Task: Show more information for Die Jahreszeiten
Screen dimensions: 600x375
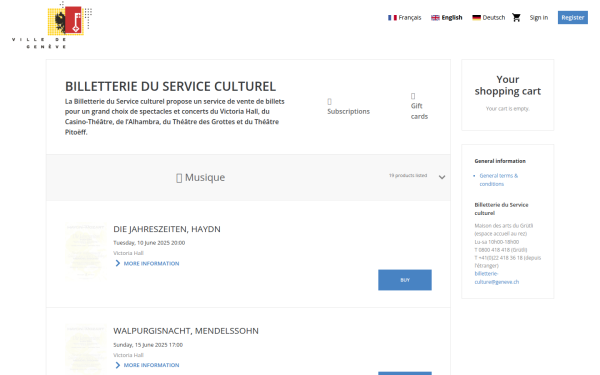Action: pyautogui.click(x=151, y=264)
